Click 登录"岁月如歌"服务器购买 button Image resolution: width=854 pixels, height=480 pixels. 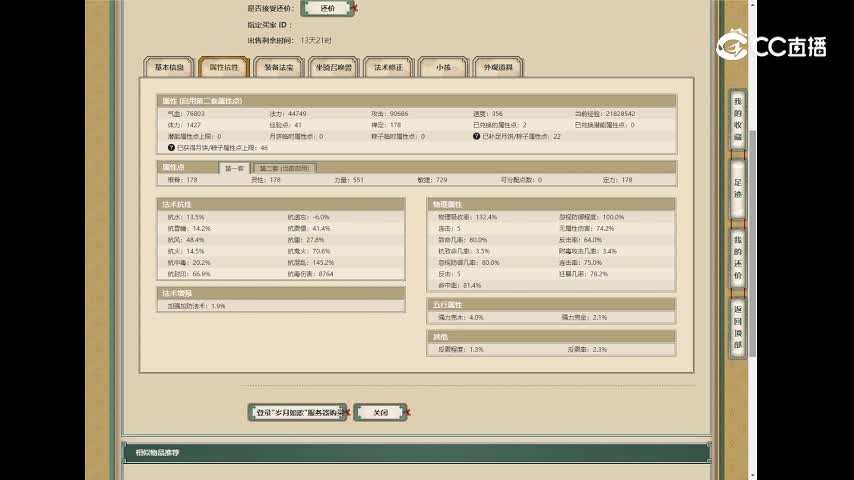[x=297, y=412]
